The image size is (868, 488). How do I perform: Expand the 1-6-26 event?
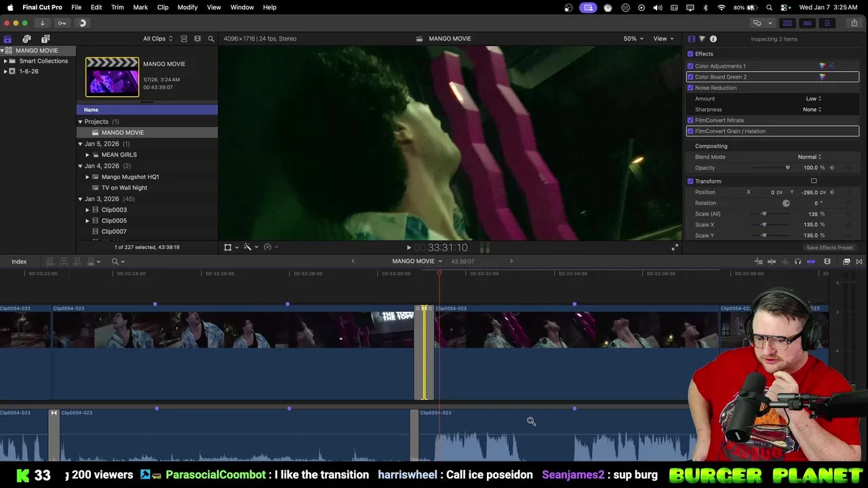[x=5, y=71]
